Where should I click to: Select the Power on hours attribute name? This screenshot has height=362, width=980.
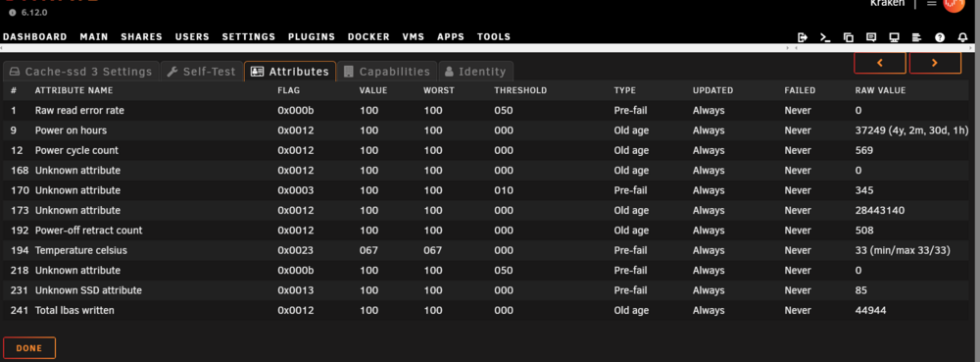(71, 130)
